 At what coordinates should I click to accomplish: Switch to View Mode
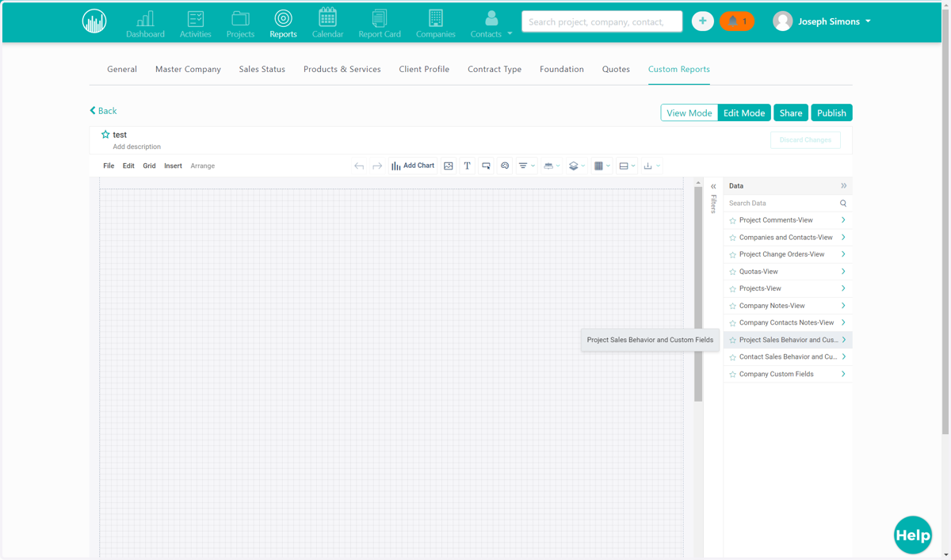pos(689,112)
